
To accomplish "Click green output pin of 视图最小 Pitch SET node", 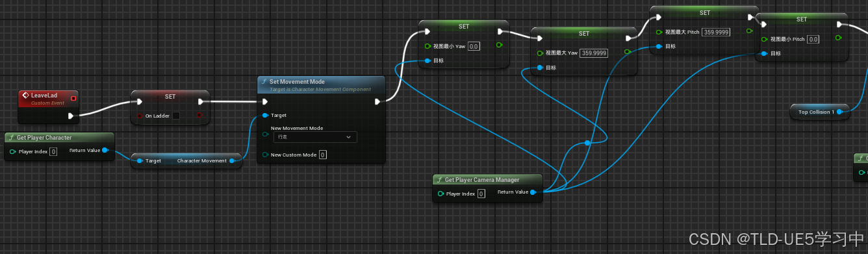I will [839, 38].
